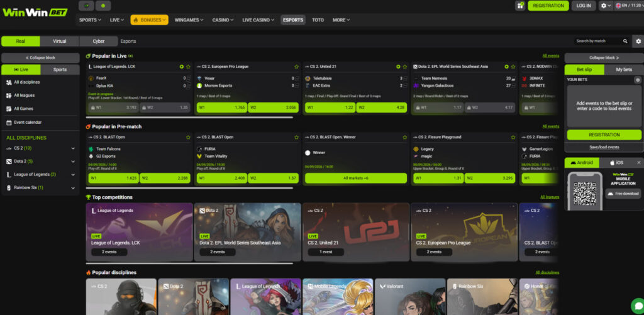Viewport: 644px width, 315px height.
Task: Open the All leagues link
Action: point(550,197)
